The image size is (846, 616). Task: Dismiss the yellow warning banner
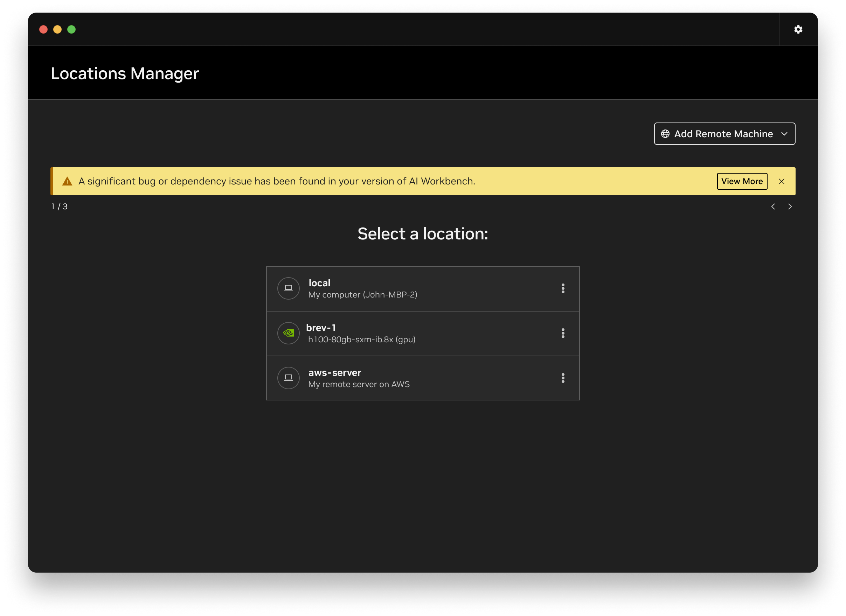782,182
